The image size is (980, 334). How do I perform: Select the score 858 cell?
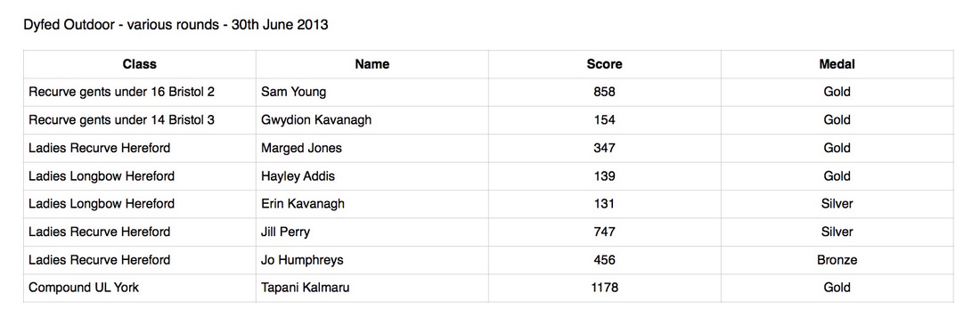click(x=604, y=93)
